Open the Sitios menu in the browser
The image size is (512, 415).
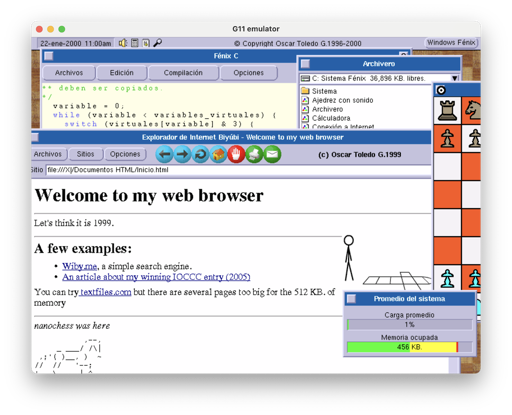pos(85,154)
